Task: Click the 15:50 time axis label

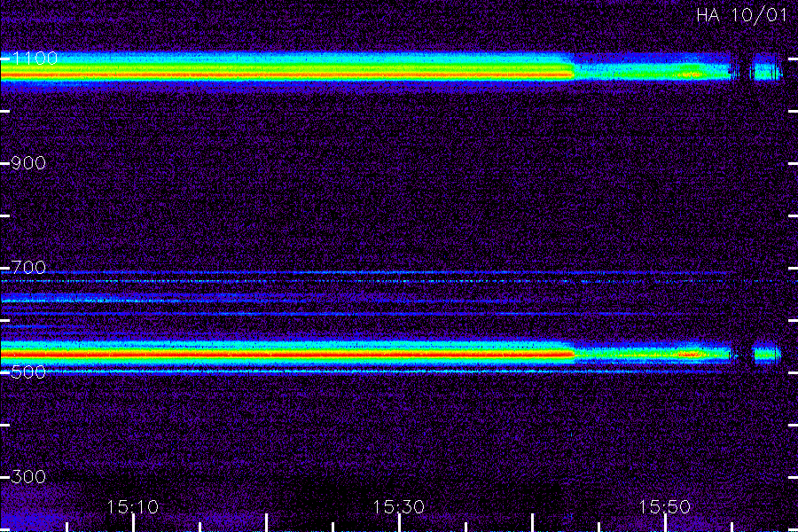Action: tap(665, 506)
